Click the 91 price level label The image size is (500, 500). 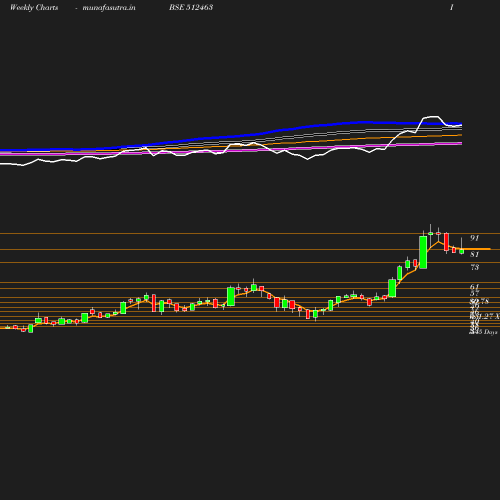pos(475,238)
